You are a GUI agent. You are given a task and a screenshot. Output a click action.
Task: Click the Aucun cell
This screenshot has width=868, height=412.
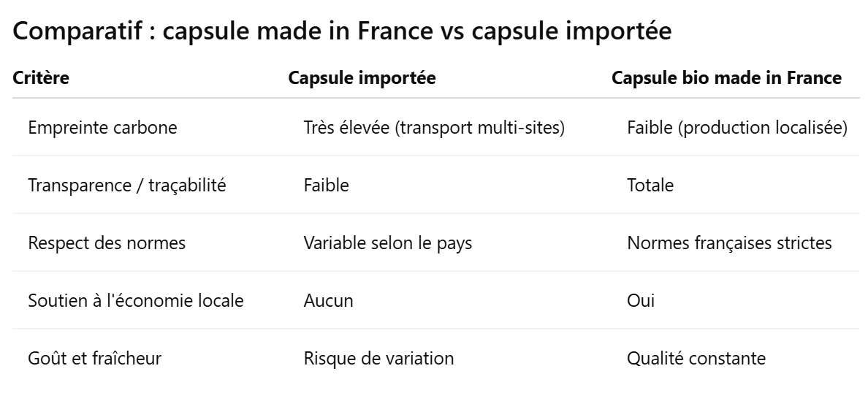tap(328, 300)
